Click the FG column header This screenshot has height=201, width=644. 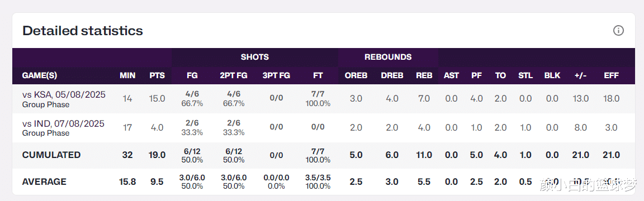[192, 75]
